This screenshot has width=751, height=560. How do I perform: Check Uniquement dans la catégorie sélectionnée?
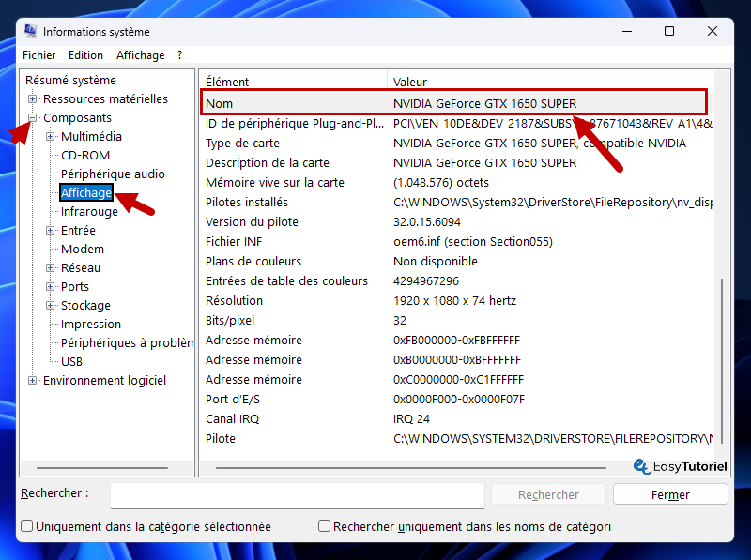[27, 526]
